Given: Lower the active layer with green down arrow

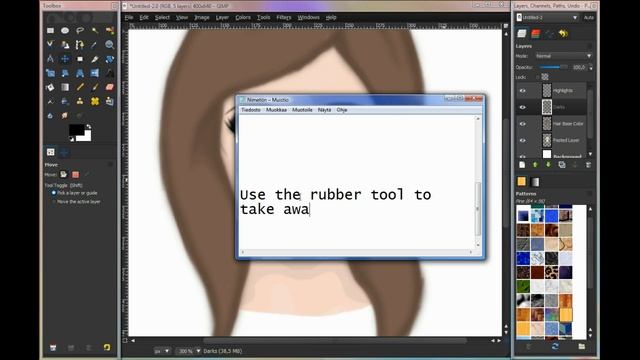Looking at the screenshot, I should pos(548,165).
